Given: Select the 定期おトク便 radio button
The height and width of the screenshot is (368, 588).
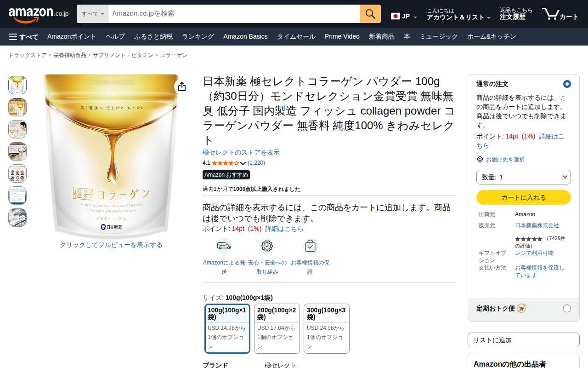Looking at the screenshot, I should [x=567, y=308].
